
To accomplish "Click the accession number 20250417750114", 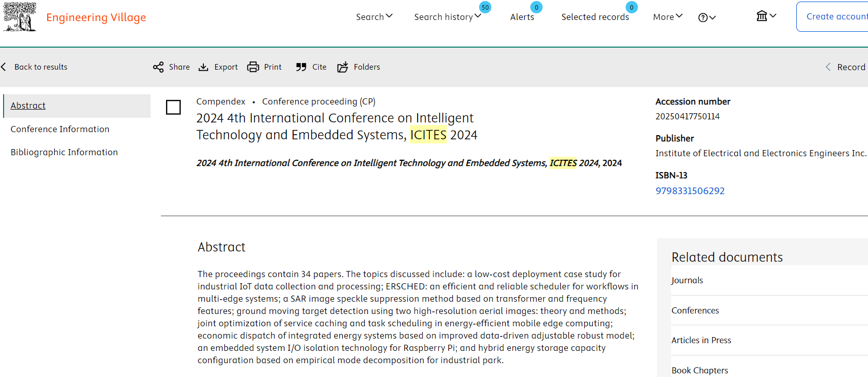I will click(687, 116).
